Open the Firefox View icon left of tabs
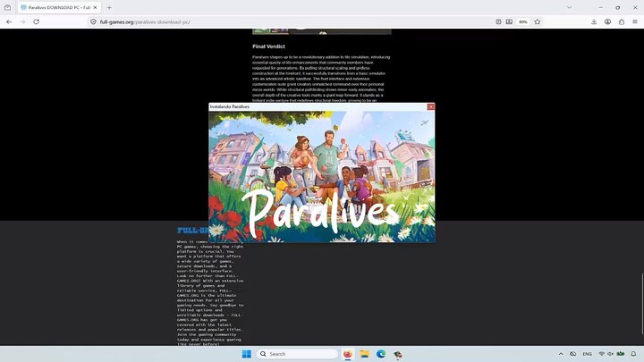644x362 pixels. (x=7, y=7)
